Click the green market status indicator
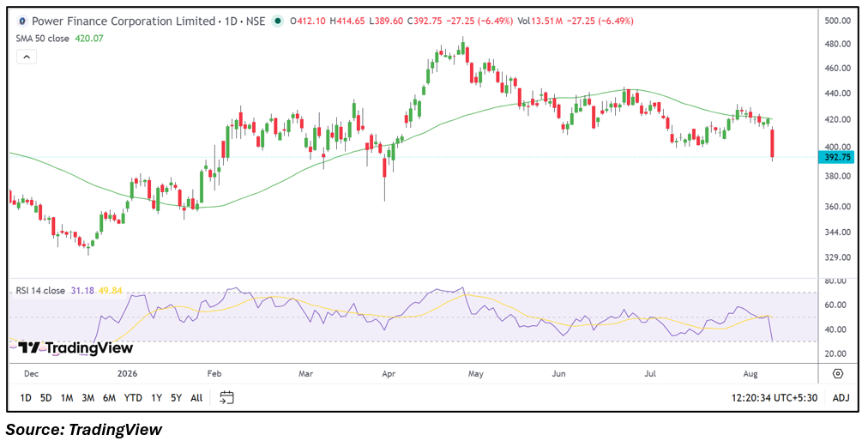This screenshot has width=868, height=447. pyautogui.click(x=279, y=21)
